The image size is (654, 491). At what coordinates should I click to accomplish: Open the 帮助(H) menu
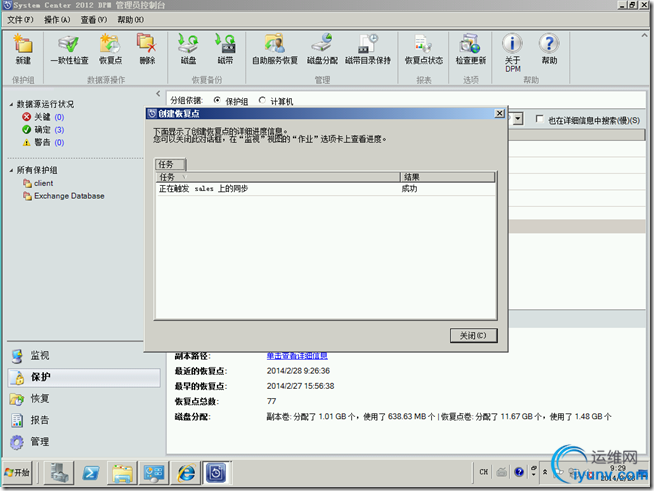[x=131, y=20]
